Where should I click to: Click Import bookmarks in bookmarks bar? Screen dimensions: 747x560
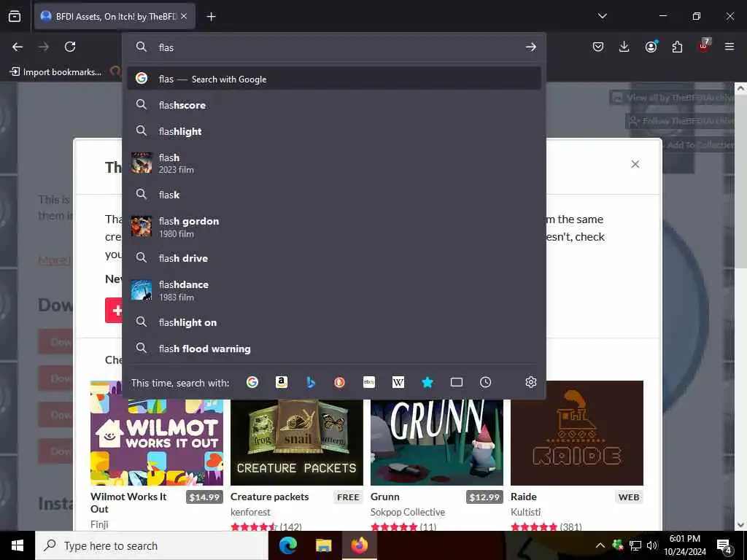click(x=55, y=72)
